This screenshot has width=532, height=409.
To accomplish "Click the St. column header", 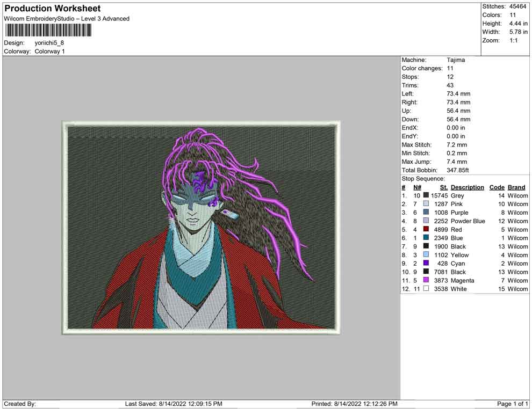I will (443, 187).
